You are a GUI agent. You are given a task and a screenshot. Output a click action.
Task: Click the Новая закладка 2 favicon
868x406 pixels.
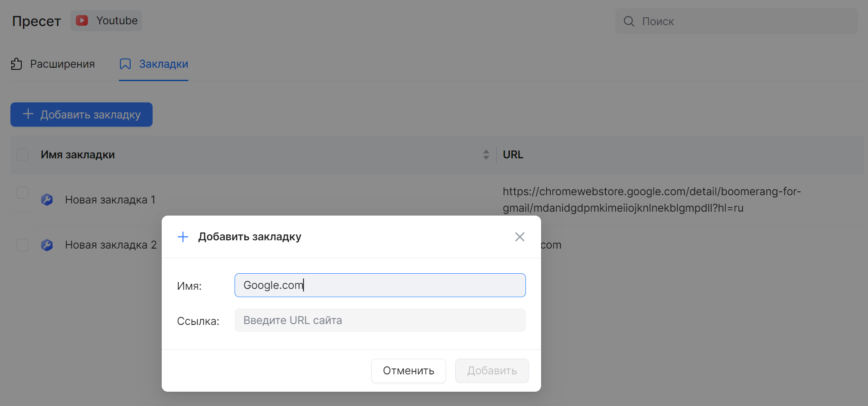pyautogui.click(x=47, y=245)
